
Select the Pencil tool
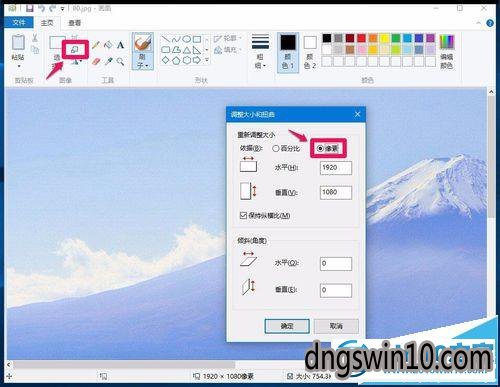point(96,44)
